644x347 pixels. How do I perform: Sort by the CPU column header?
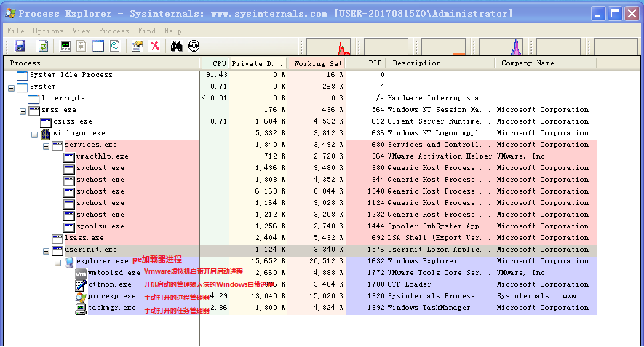(x=215, y=63)
